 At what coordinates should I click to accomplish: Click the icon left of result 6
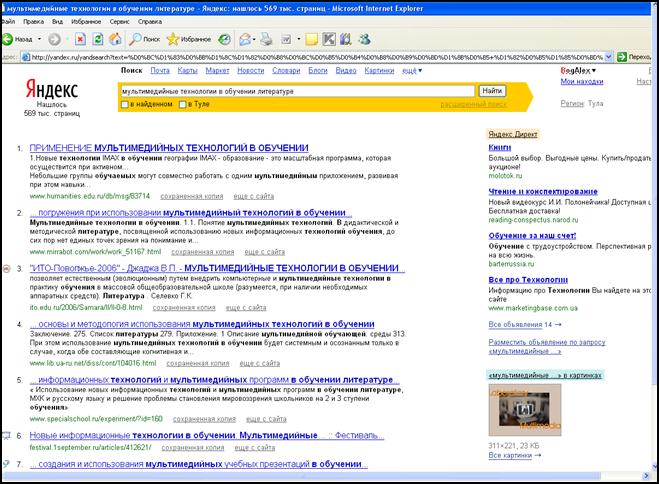[x=6, y=436]
